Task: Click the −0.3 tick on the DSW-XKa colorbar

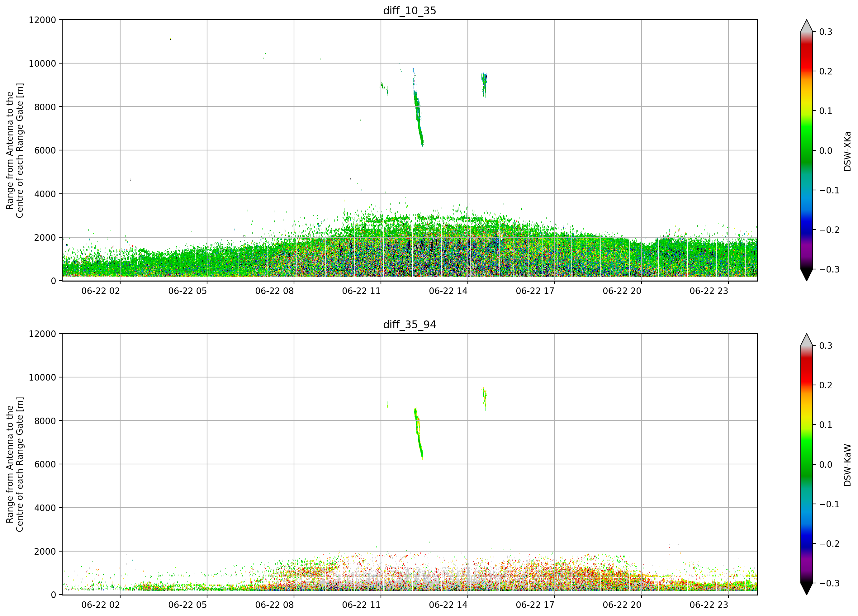Action: [x=829, y=269]
